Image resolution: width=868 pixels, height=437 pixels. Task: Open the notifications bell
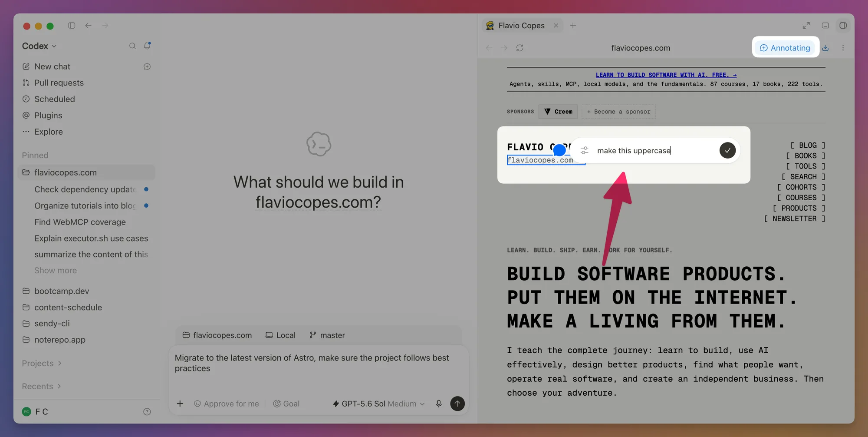148,46
